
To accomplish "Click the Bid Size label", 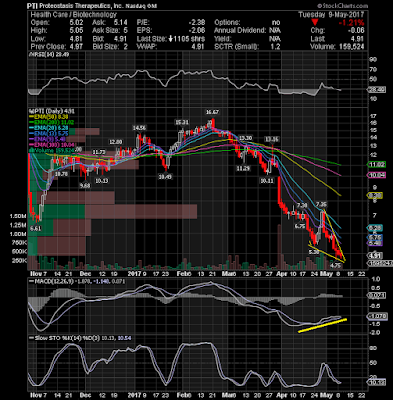I will (x=106, y=47).
